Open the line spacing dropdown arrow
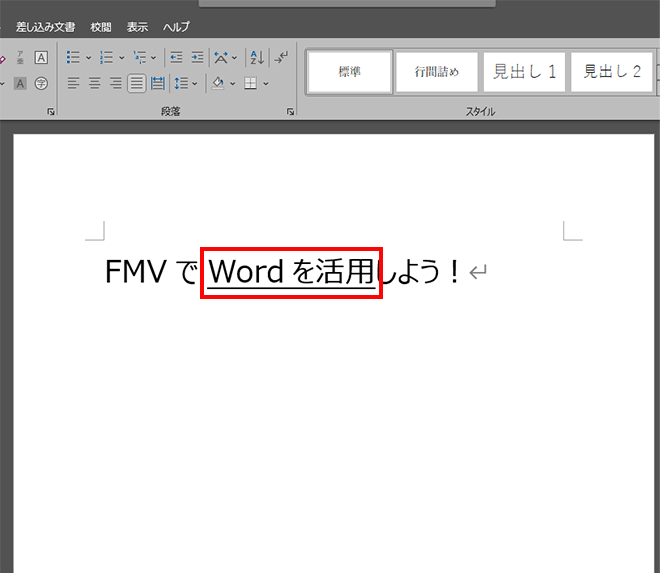This screenshot has height=573, width=660. point(194,83)
